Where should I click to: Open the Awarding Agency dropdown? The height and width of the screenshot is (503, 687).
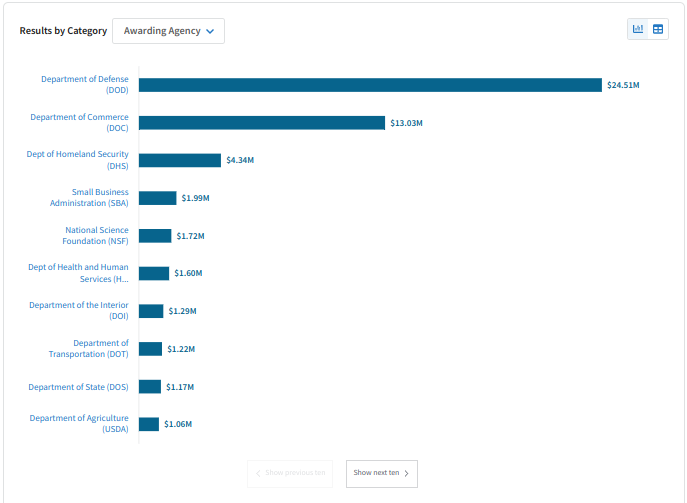click(x=168, y=31)
